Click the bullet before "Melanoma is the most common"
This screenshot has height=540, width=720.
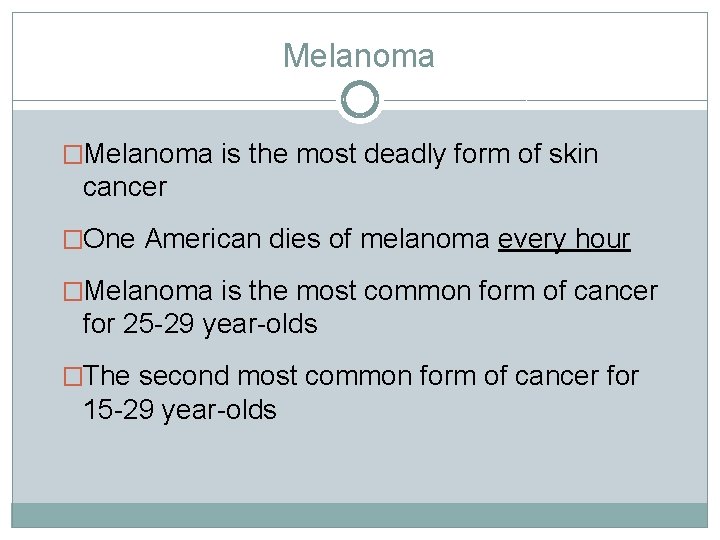click(x=74, y=292)
